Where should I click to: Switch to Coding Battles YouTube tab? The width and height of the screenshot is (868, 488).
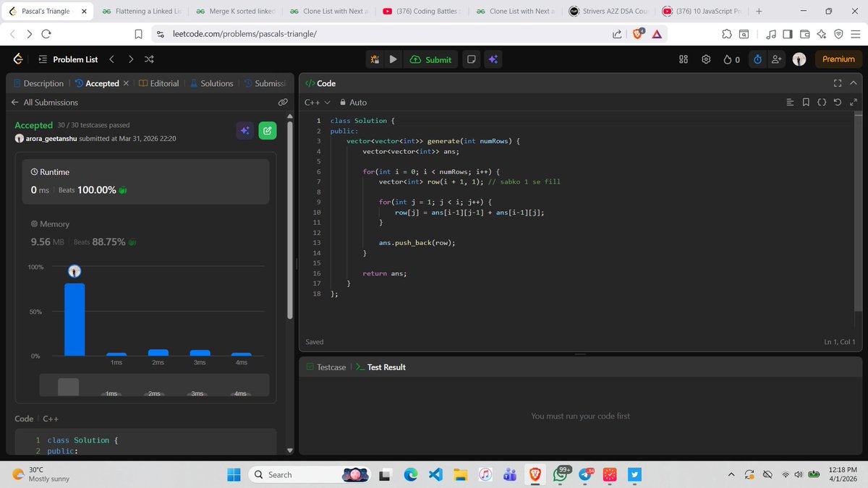422,12
